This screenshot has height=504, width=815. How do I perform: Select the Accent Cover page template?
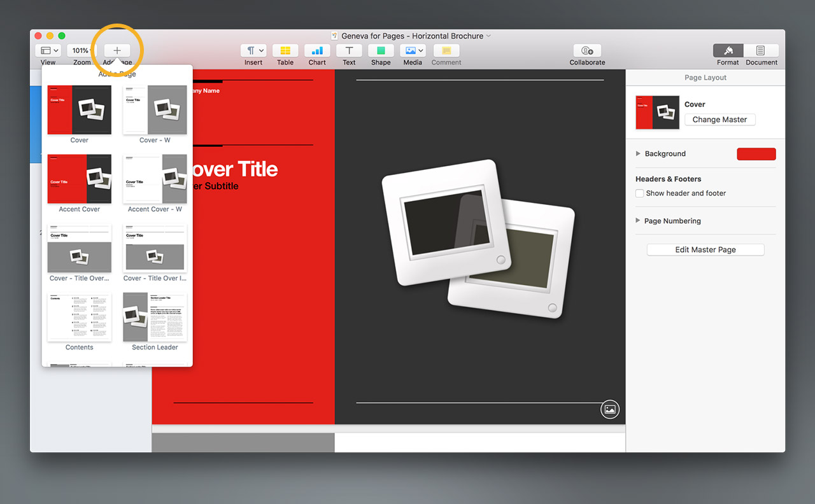pyautogui.click(x=80, y=179)
